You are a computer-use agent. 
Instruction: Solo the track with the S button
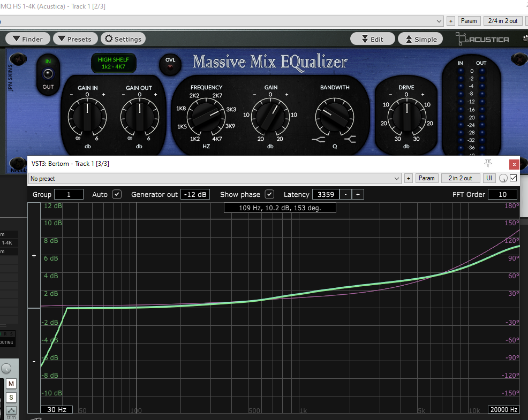point(11,398)
